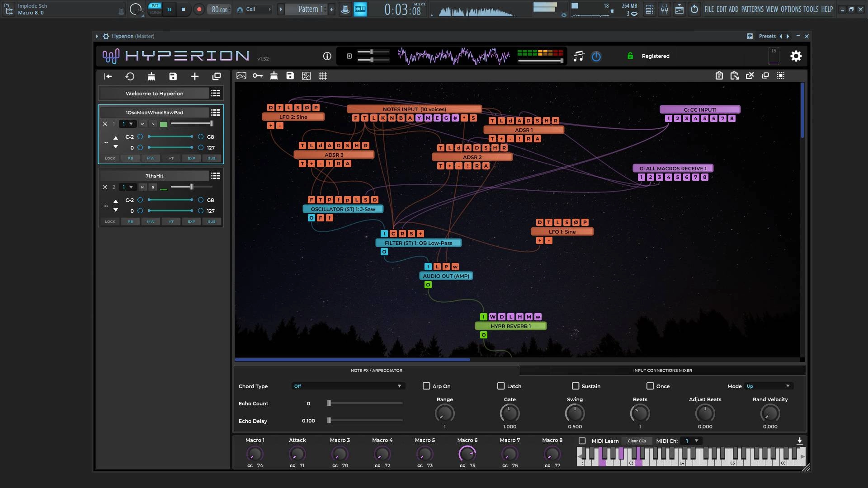
Task: Click the FL Studio metronome icon
Action: (345, 9)
